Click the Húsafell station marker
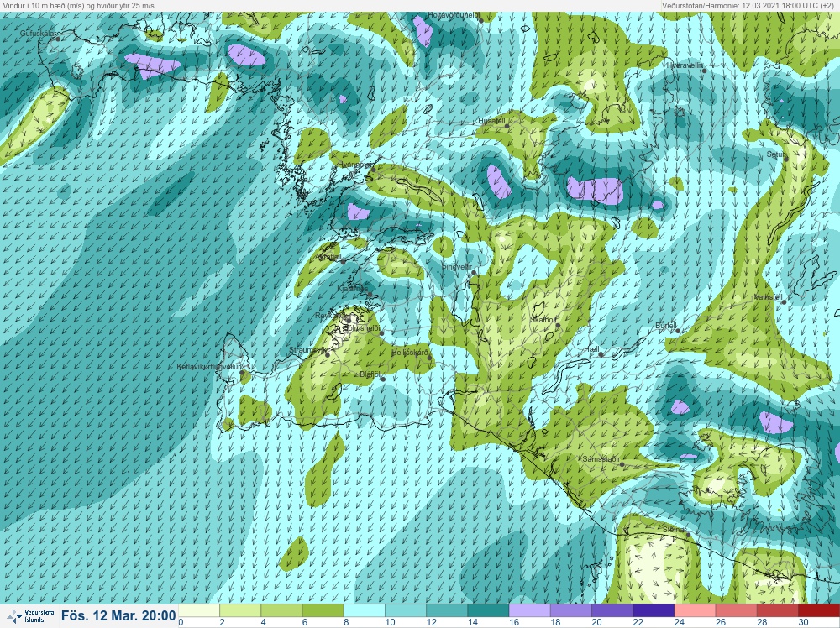The width and height of the screenshot is (840, 628). tap(507, 126)
